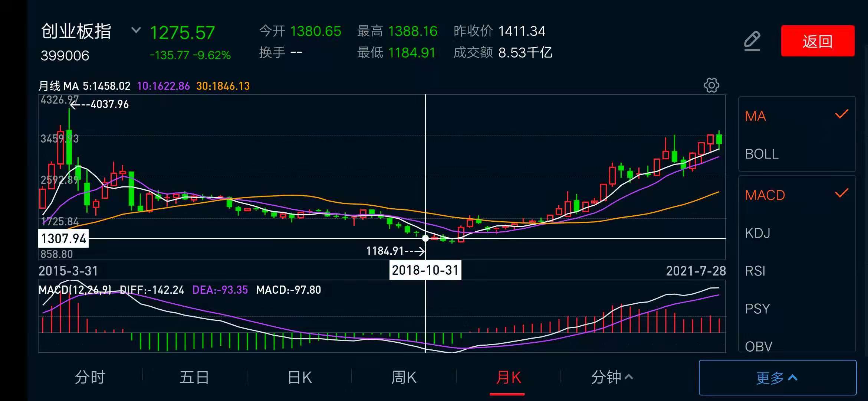This screenshot has height=401, width=868.
Task: Switch to 日K chart tab
Action: click(300, 378)
